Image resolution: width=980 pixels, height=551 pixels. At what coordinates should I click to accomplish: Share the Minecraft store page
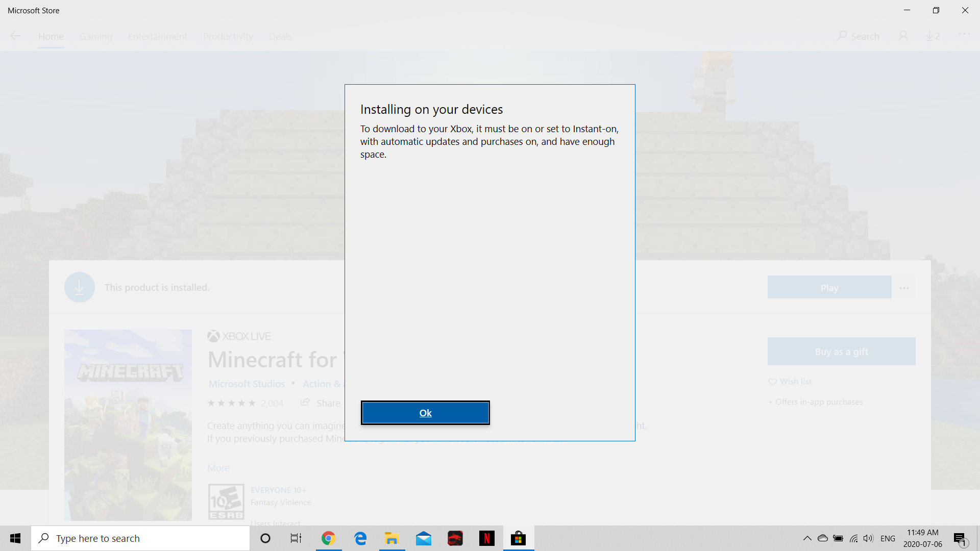tap(320, 403)
